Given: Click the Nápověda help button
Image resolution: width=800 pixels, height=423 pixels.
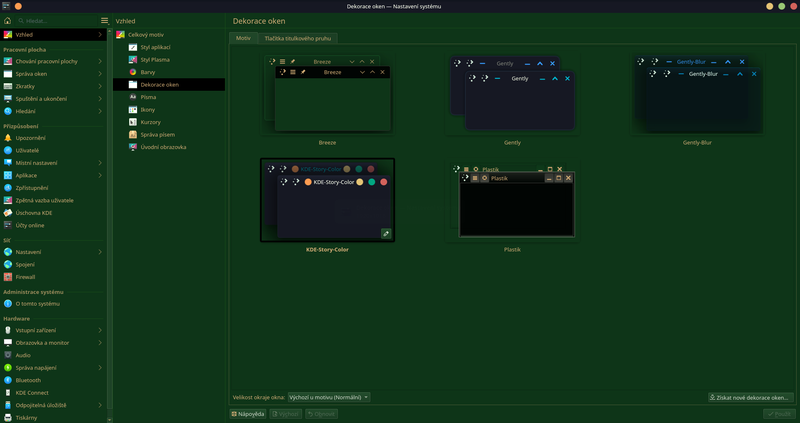Looking at the screenshot, I should (248, 413).
